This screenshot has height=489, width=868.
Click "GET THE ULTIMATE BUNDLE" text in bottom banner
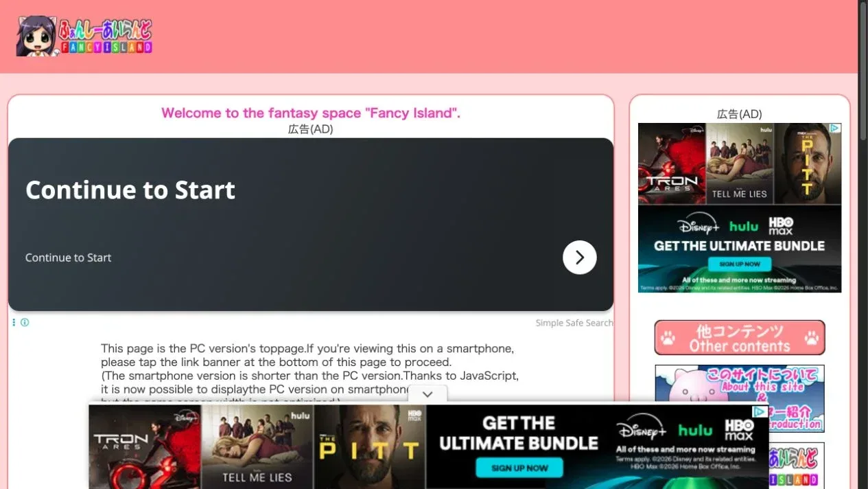point(519,433)
